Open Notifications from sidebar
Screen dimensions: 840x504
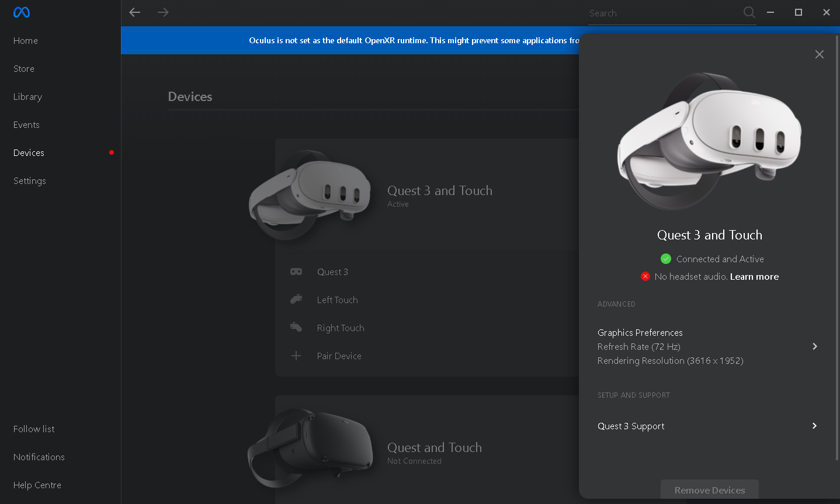39,457
